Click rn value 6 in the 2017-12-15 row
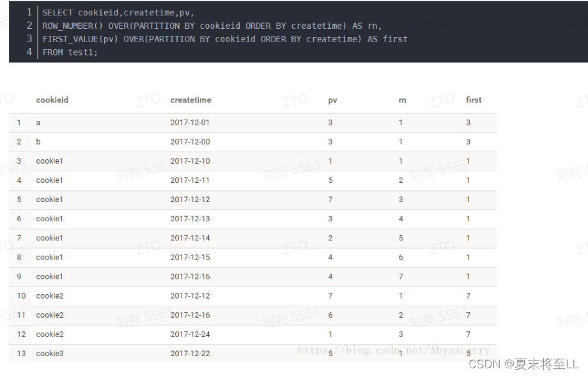The height and width of the screenshot is (376, 588). click(x=401, y=258)
